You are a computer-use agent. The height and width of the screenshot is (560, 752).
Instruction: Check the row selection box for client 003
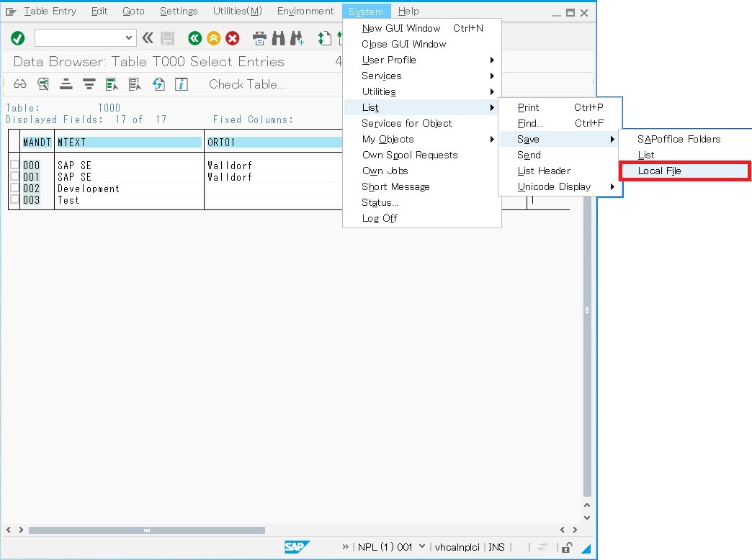click(14, 200)
